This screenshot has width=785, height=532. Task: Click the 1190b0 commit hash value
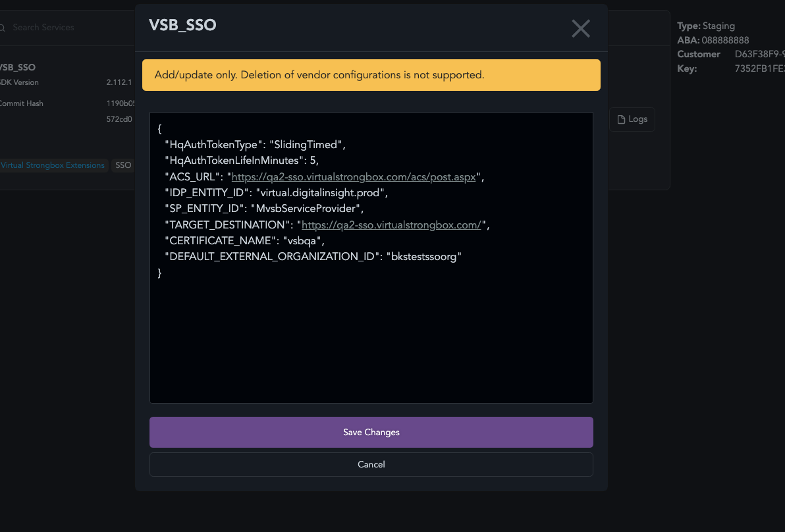121,103
